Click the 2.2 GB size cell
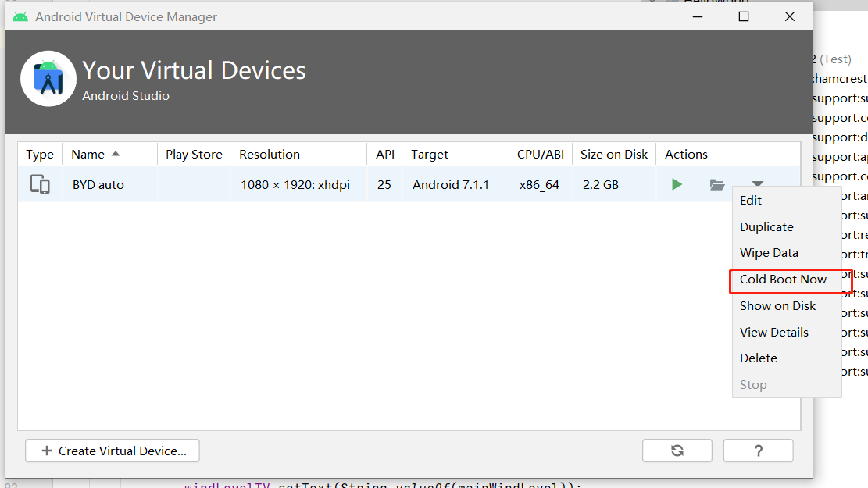The width and height of the screenshot is (868, 488). point(601,185)
